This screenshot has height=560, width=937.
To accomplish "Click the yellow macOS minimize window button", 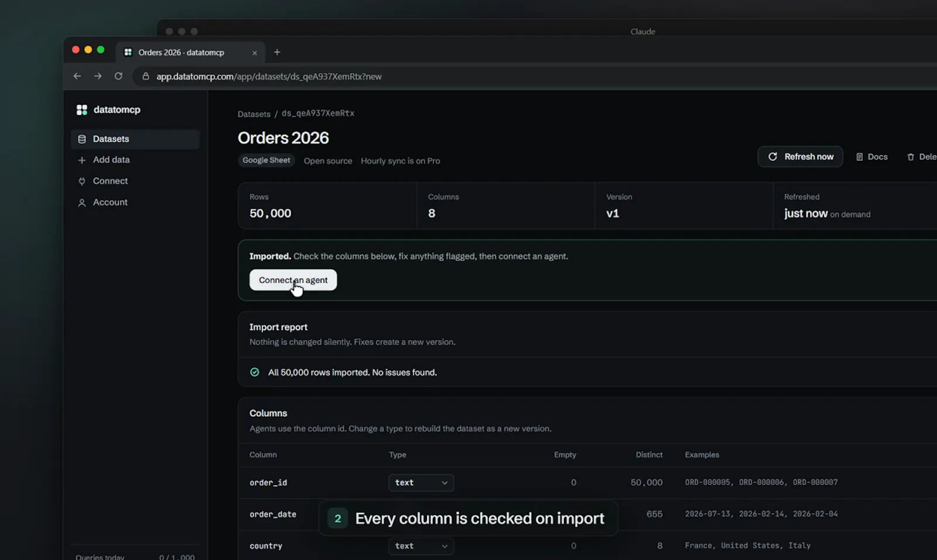I will click(x=88, y=50).
